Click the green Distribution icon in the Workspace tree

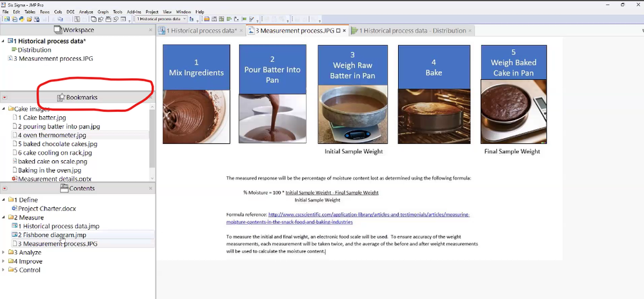[14, 50]
